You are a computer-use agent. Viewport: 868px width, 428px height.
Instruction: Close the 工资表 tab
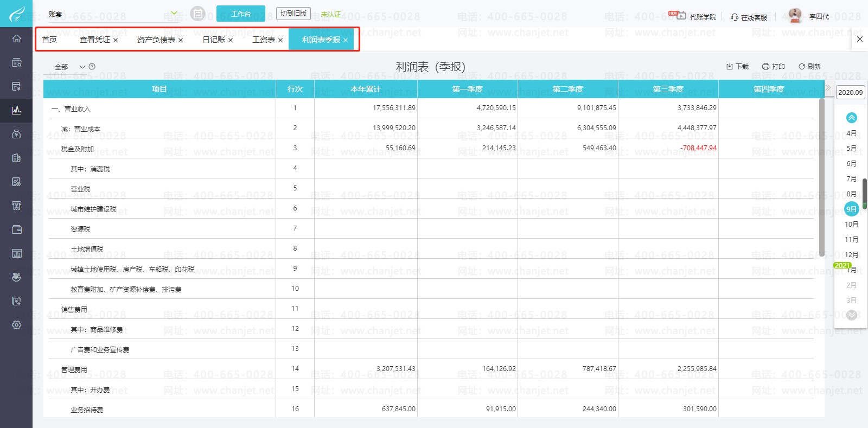click(280, 40)
